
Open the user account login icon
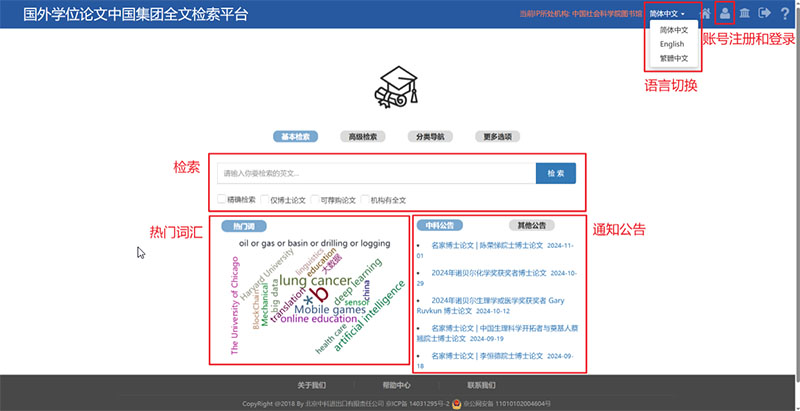pos(726,13)
